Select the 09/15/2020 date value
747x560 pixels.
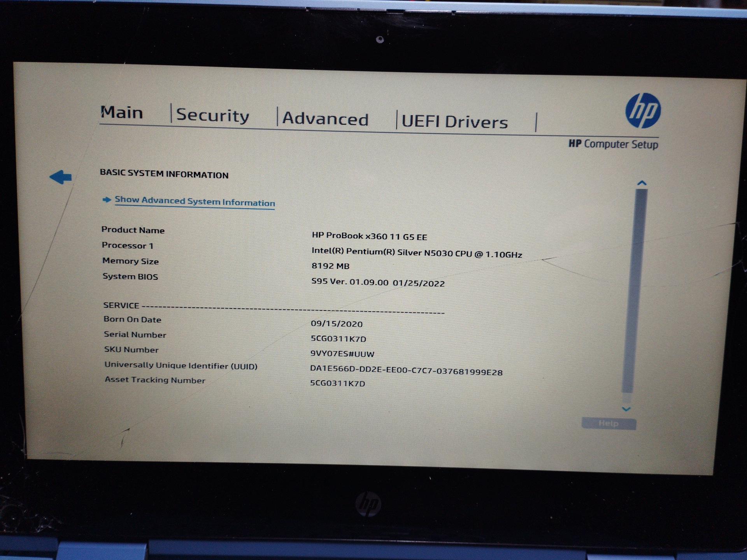(337, 324)
